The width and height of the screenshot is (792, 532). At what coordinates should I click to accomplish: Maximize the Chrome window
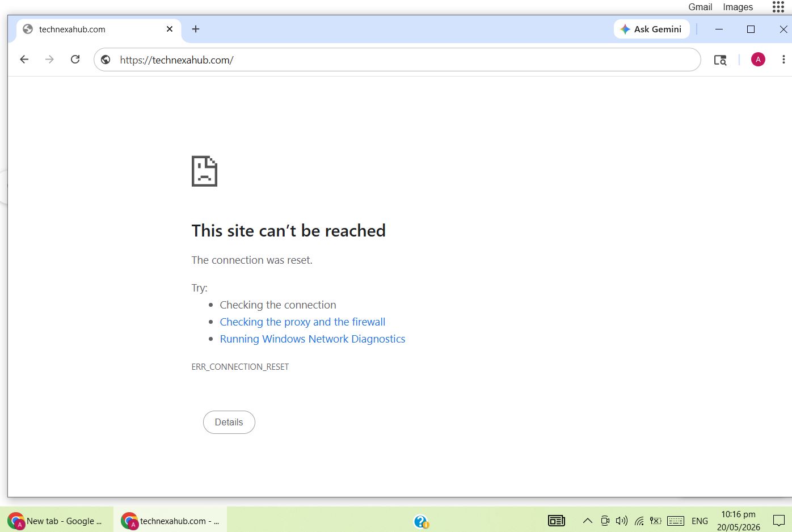click(x=751, y=29)
